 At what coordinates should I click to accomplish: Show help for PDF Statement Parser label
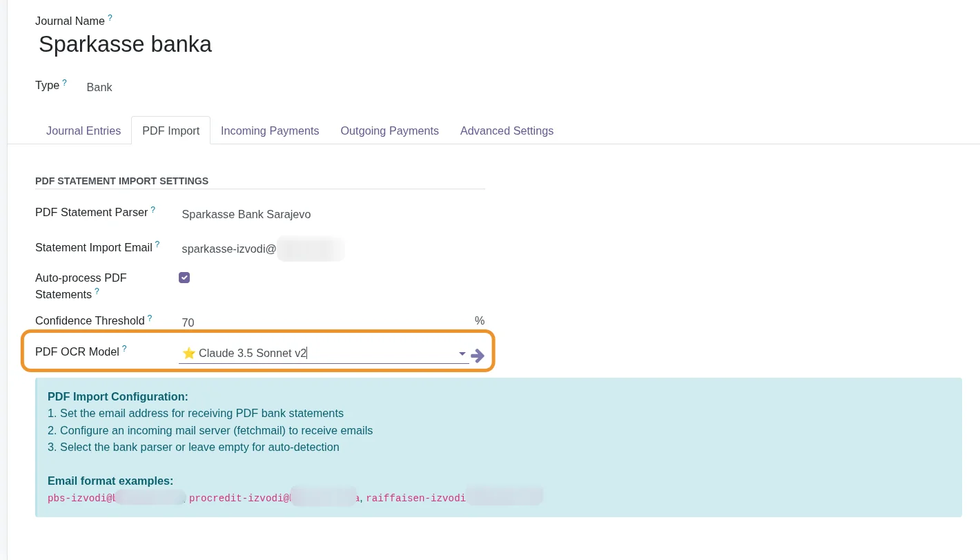(153, 209)
